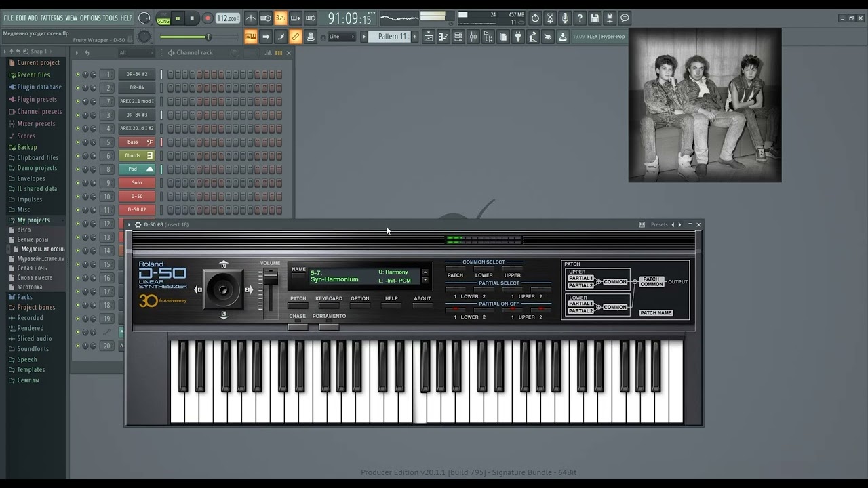Open the undo history refresh icon

pos(535,18)
